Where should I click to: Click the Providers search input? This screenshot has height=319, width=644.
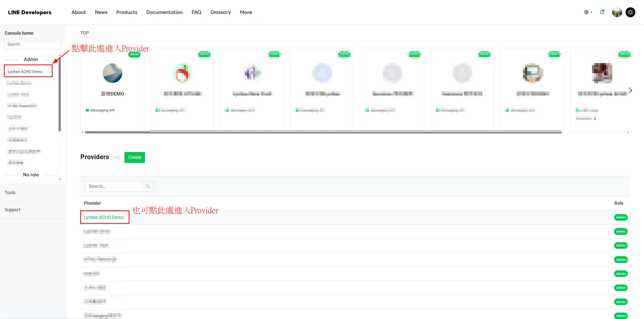[114, 186]
